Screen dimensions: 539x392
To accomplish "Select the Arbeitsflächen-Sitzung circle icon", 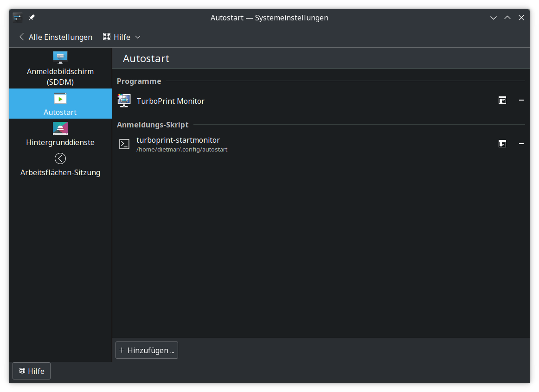I will (60, 158).
